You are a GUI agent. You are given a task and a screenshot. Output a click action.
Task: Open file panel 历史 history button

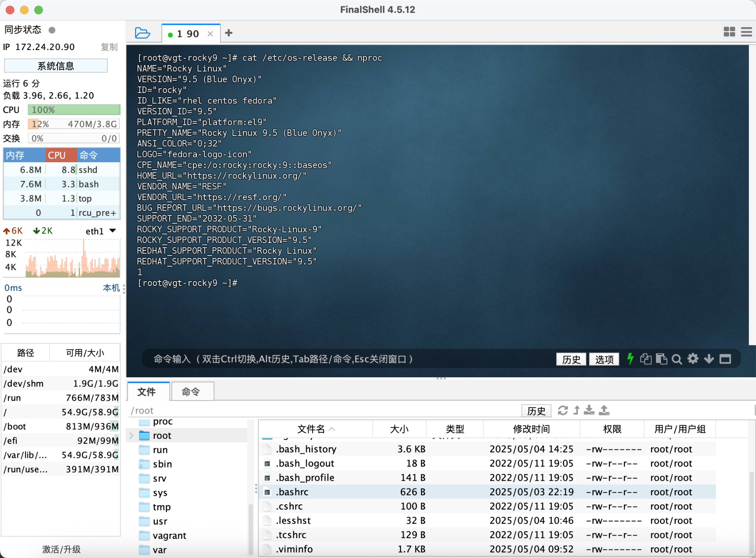(x=536, y=411)
